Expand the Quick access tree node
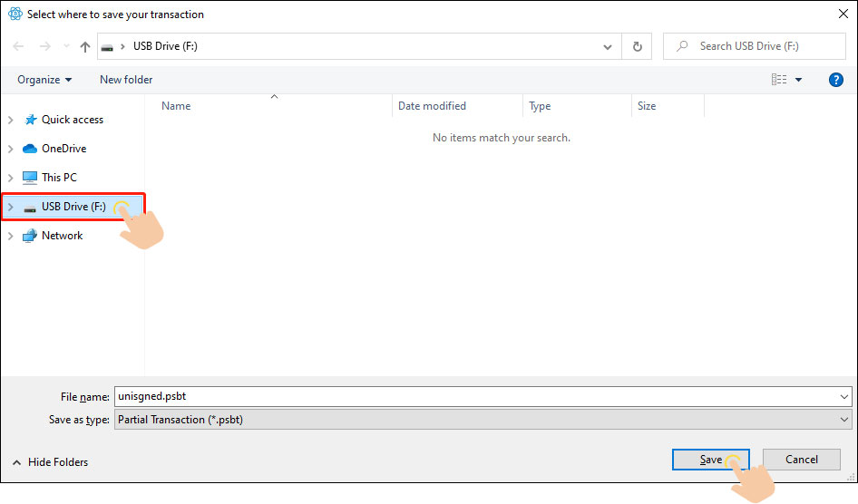Screen dimensions: 858x504 point(11,120)
